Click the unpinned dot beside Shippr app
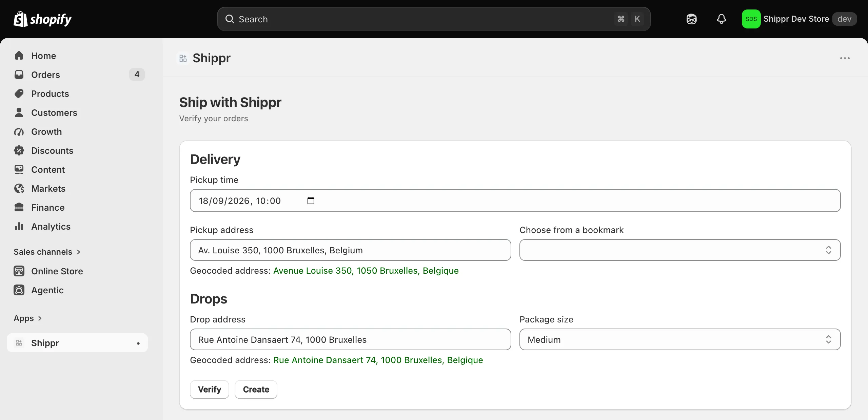Screen dimensions: 868x420 tap(138, 343)
